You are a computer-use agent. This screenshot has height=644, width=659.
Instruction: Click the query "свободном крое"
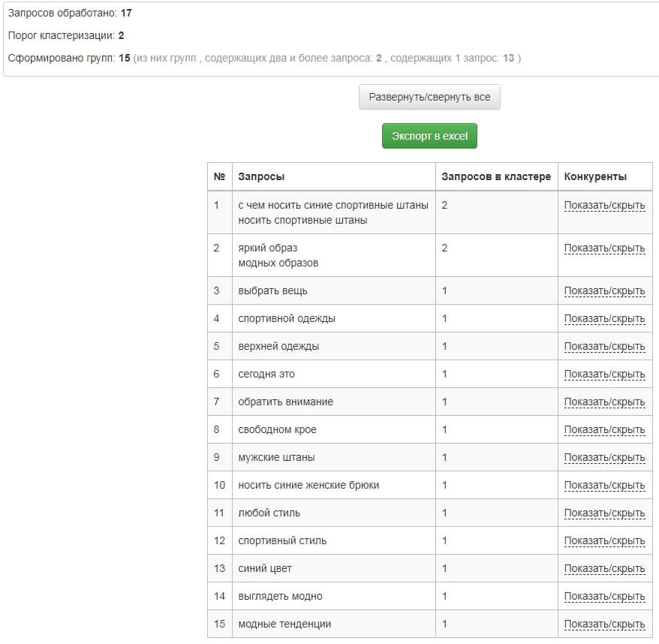[x=277, y=429]
